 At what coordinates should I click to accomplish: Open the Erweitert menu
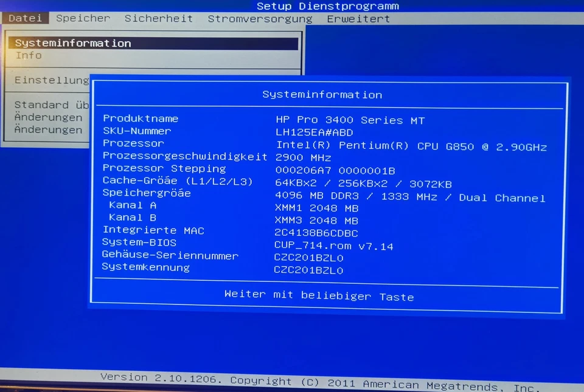point(358,18)
